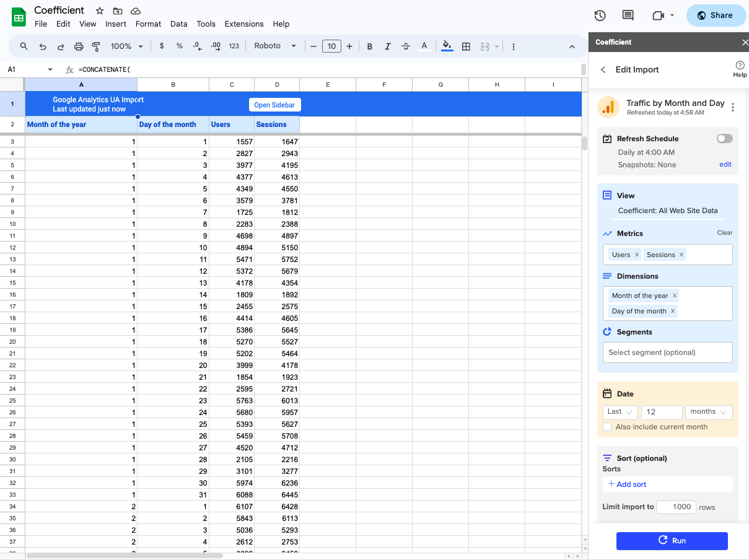Click the Select segment input
Viewport: 749px width, 560px height.
click(668, 352)
